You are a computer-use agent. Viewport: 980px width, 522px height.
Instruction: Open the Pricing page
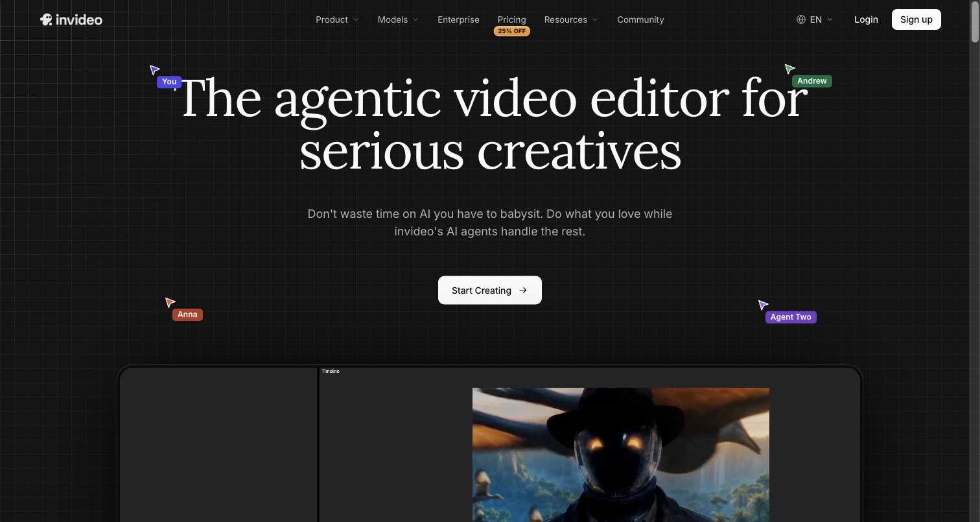tap(511, 19)
